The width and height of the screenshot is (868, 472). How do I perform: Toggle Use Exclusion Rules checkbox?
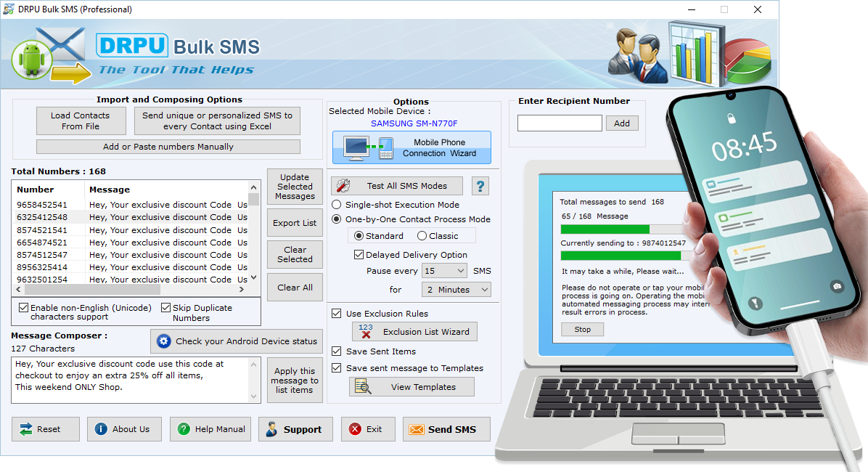pyautogui.click(x=337, y=314)
